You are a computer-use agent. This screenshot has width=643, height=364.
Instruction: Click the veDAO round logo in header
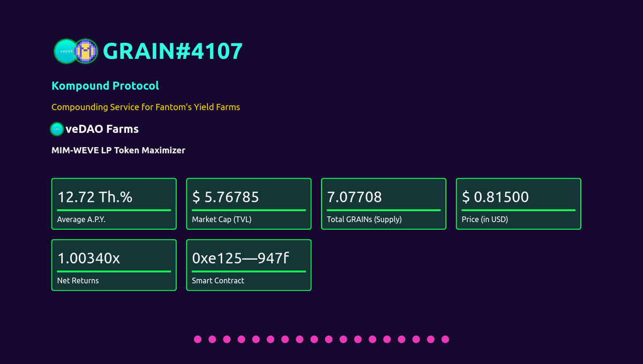[66, 51]
